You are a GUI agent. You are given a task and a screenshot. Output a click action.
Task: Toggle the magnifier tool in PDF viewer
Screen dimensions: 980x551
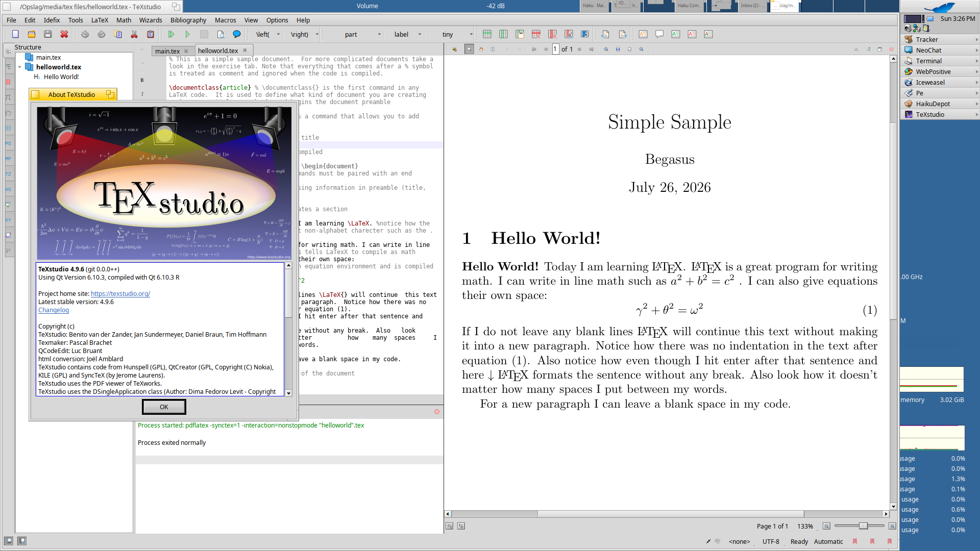pyautogui.click(x=469, y=49)
